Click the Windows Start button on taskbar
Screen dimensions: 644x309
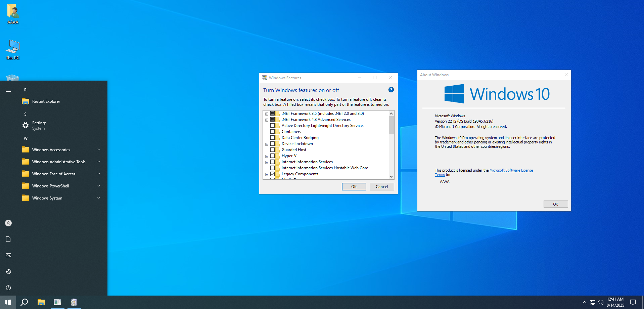pyautogui.click(x=8, y=302)
